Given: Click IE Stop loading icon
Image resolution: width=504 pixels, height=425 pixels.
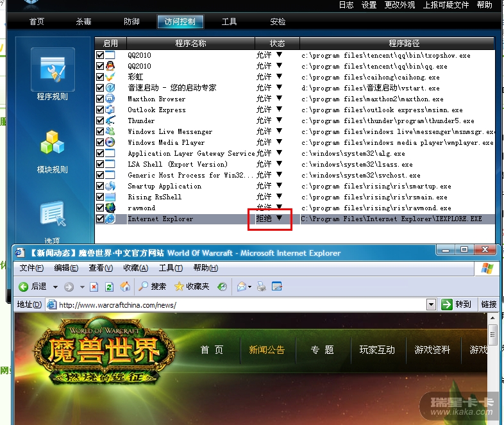Looking at the screenshot, I should click(x=94, y=287).
